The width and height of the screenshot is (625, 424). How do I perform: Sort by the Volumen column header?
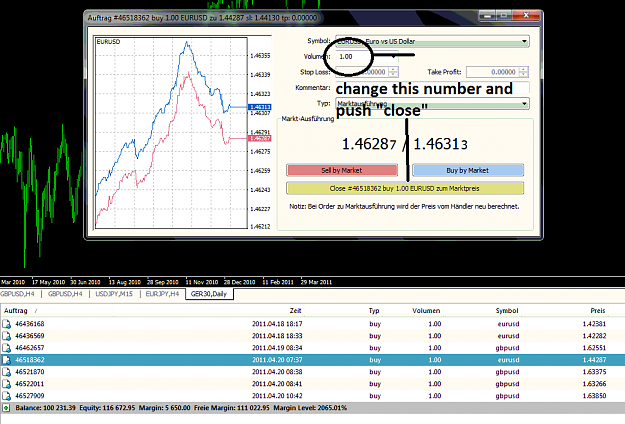(x=426, y=311)
